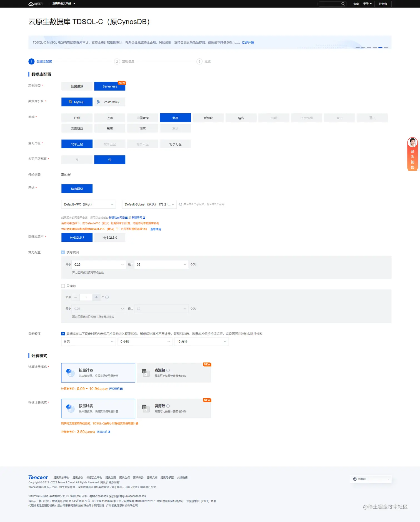Viewport: 420px width, 522px height.
Task: Click info icon next to storage 资源包
Action: [168, 406]
